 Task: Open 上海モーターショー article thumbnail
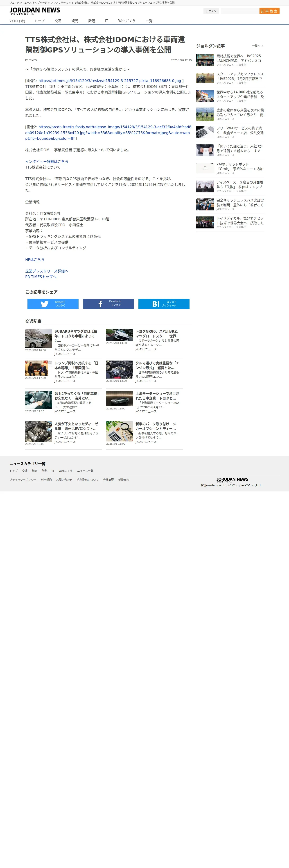(120, 399)
